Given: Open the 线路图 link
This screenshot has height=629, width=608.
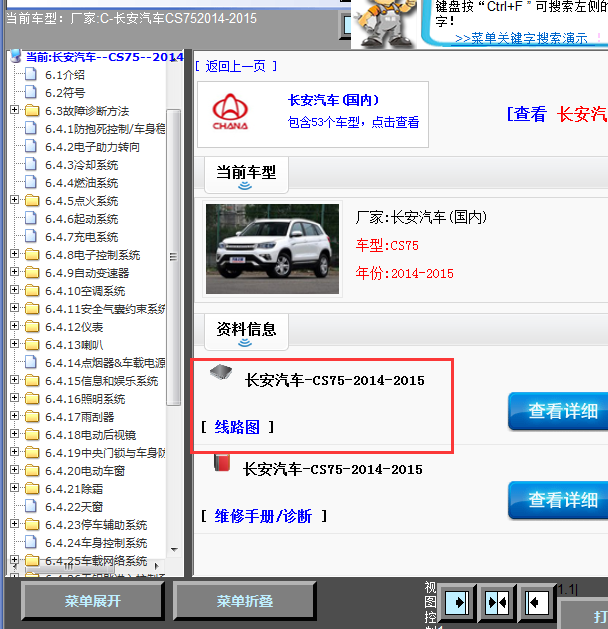Looking at the screenshot, I should pyautogui.click(x=237, y=427).
